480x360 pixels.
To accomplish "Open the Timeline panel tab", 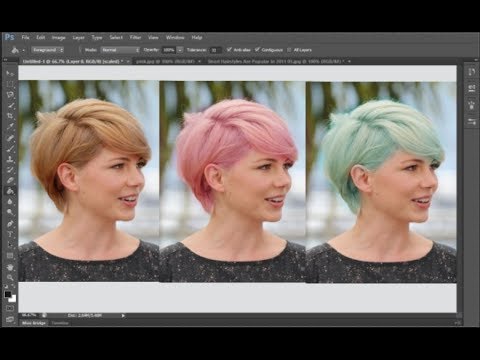I will pyautogui.click(x=60, y=323).
